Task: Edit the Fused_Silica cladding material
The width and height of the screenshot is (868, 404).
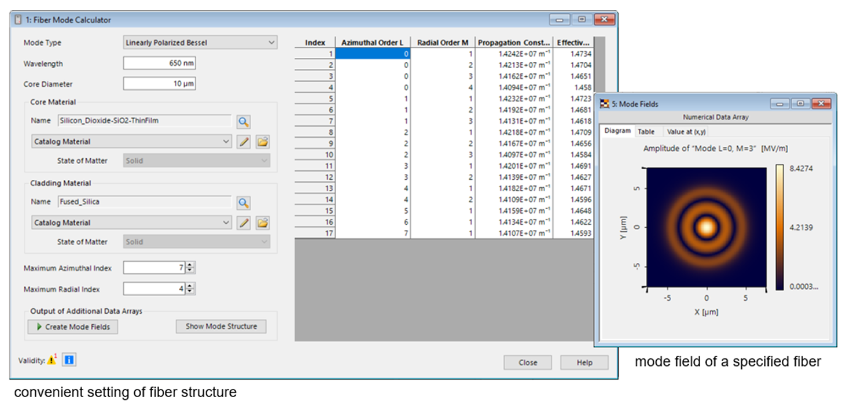Action: [x=244, y=223]
